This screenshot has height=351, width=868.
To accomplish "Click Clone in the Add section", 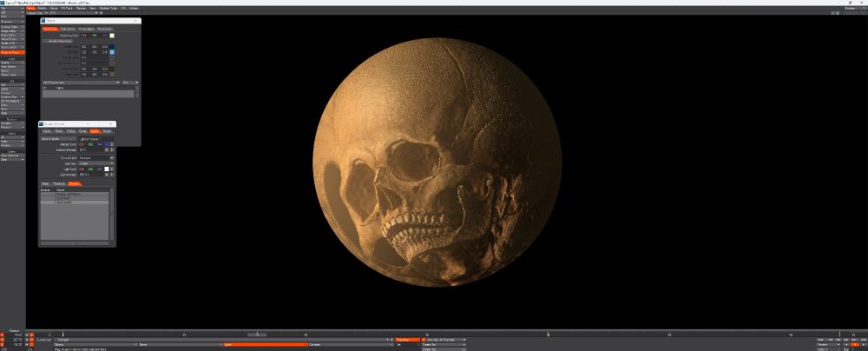I will (x=12, y=105).
